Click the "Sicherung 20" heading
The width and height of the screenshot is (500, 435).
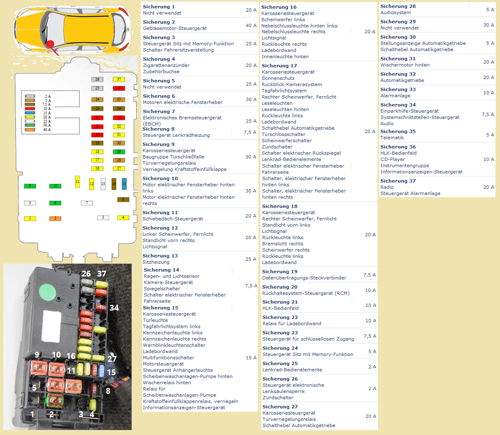(280, 287)
